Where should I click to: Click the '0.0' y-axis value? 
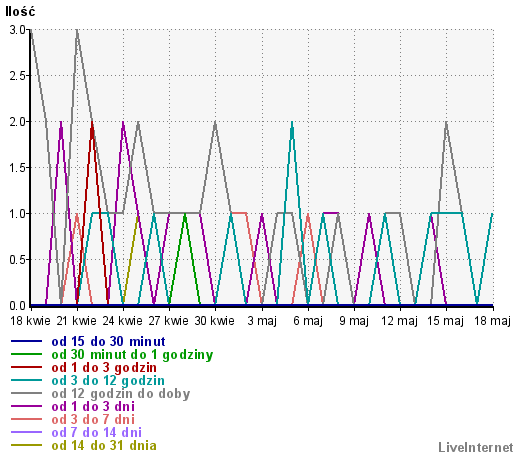[x=18, y=305]
